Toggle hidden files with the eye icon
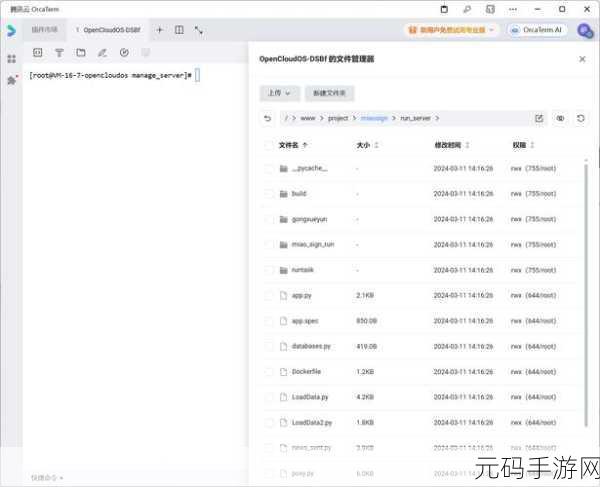 (x=560, y=118)
